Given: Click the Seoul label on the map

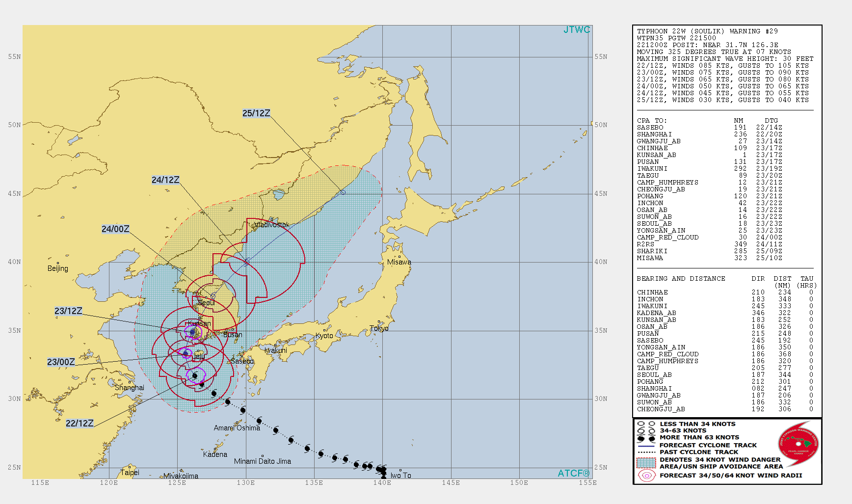Looking at the screenshot, I should tap(206, 303).
